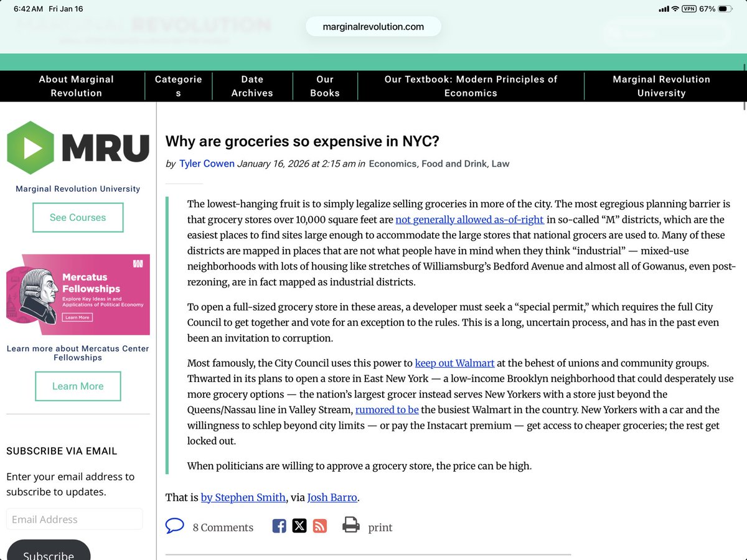Screen dimensions: 747x560
Task: Tap the Wi-Fi status icon
Action: [675, 9]
